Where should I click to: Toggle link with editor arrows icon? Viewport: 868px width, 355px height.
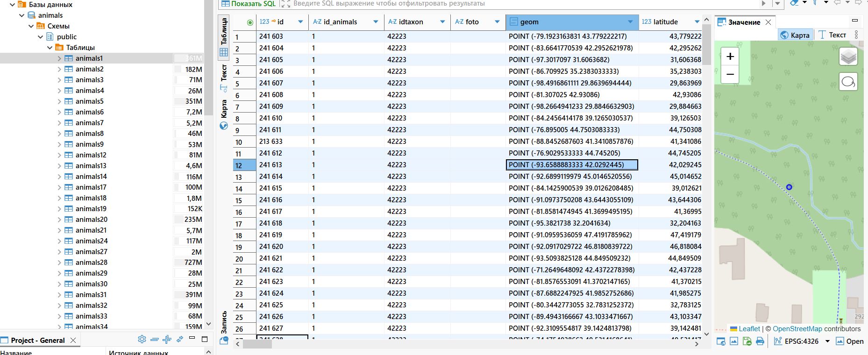tap(179, 340)
